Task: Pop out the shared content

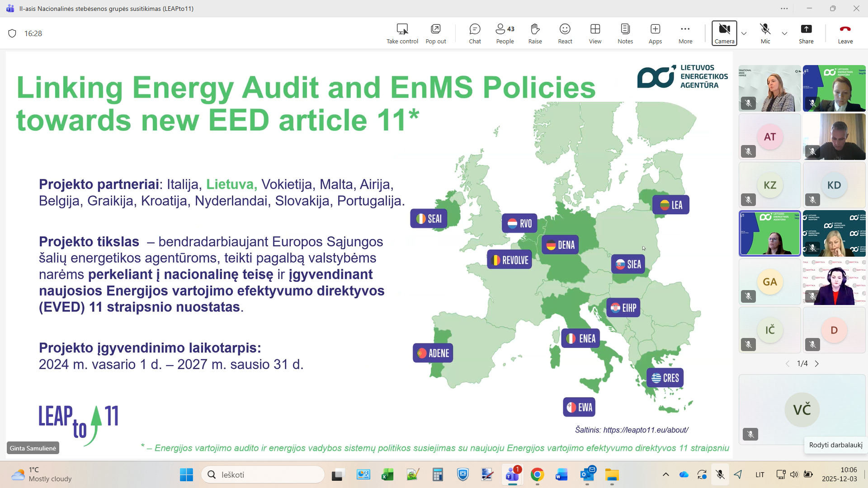Action: (x=435, y=33)
